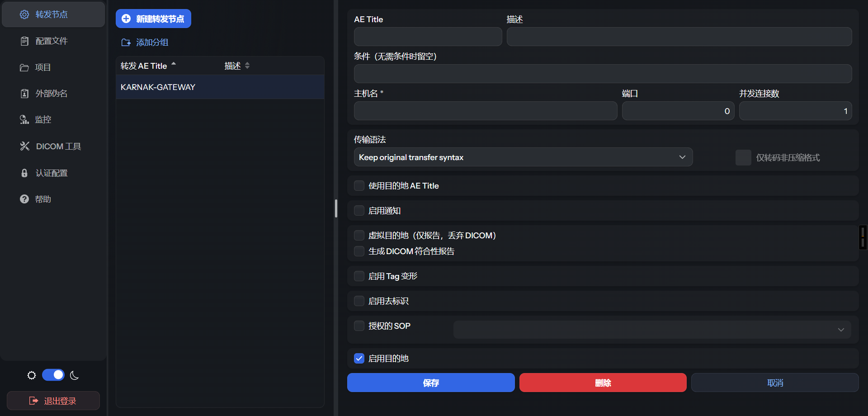The height and width of the screenshot is (416, 868).
Task: Click the right-side vertical scrollbar thumb
Action: pos(863,237)
